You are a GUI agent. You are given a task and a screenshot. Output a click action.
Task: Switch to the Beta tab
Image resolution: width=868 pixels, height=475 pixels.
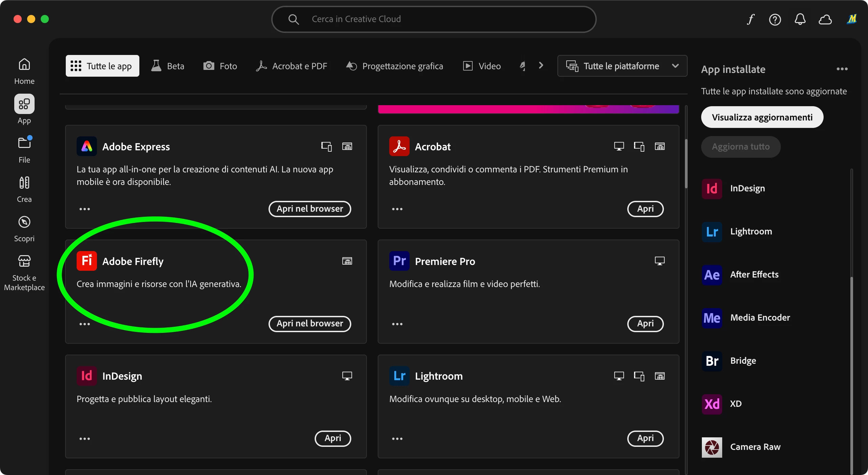point(168,66)
